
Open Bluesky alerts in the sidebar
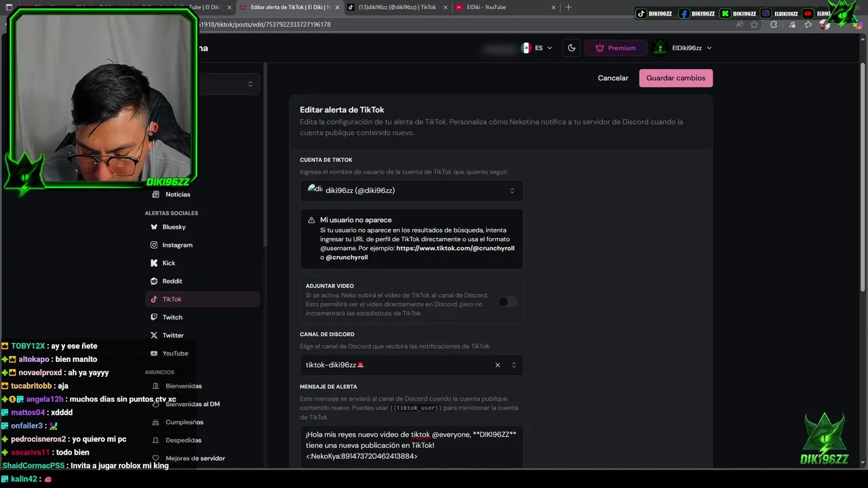coord(202,227)
